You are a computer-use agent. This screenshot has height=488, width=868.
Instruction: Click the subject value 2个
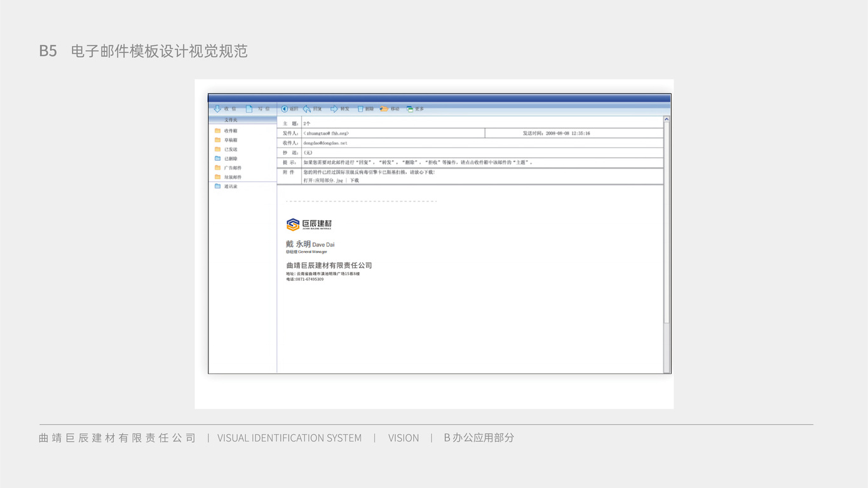(x=307, y=123)
